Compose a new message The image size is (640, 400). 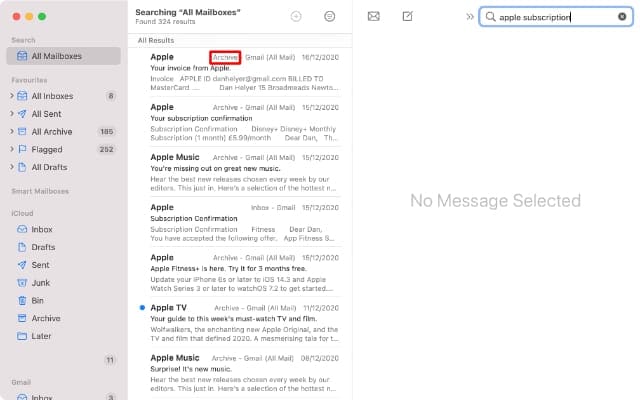(x=407, y=17)
